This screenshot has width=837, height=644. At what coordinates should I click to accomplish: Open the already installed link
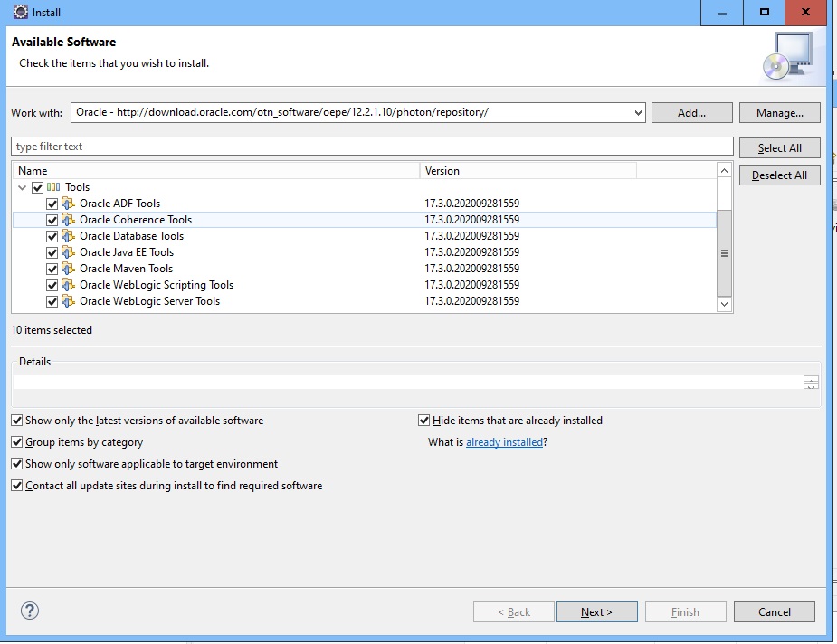point(504,442)
